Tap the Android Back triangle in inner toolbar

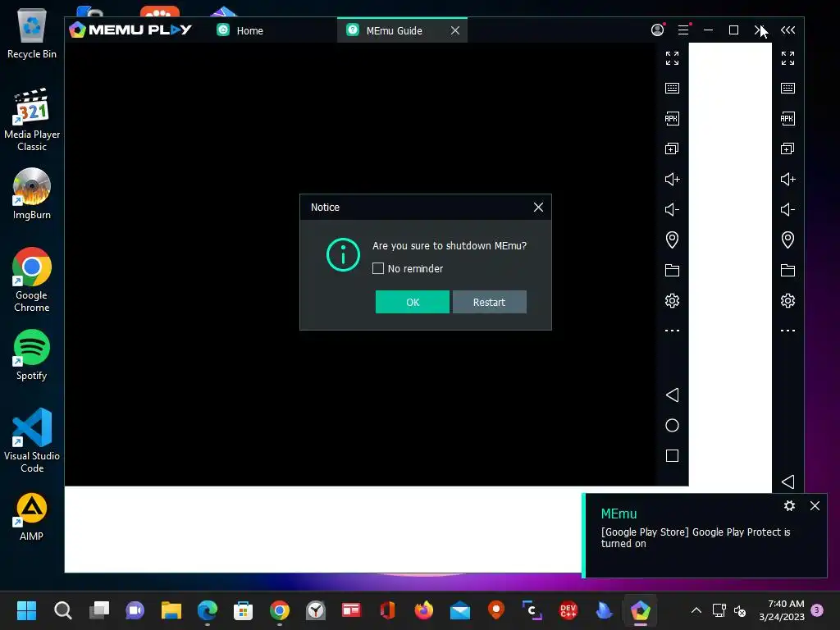click(x=672, y=395)
